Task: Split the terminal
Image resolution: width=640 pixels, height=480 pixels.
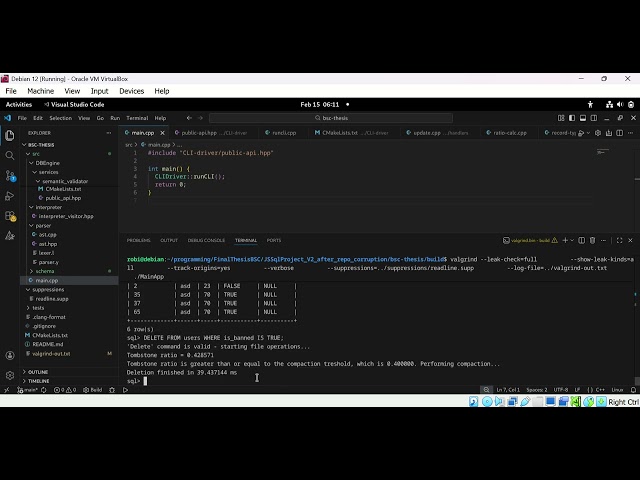Action: [582, 240]
